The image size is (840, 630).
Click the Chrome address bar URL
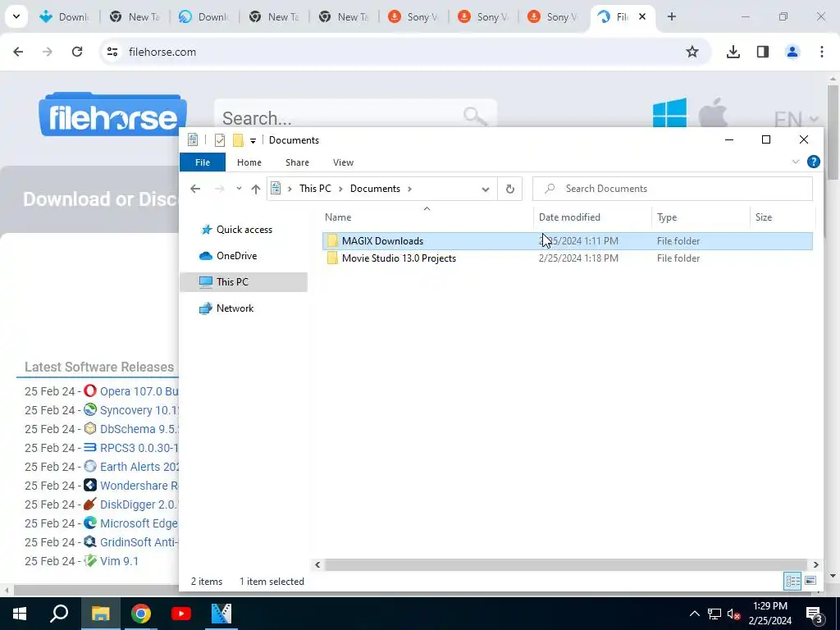click(162, 52)
